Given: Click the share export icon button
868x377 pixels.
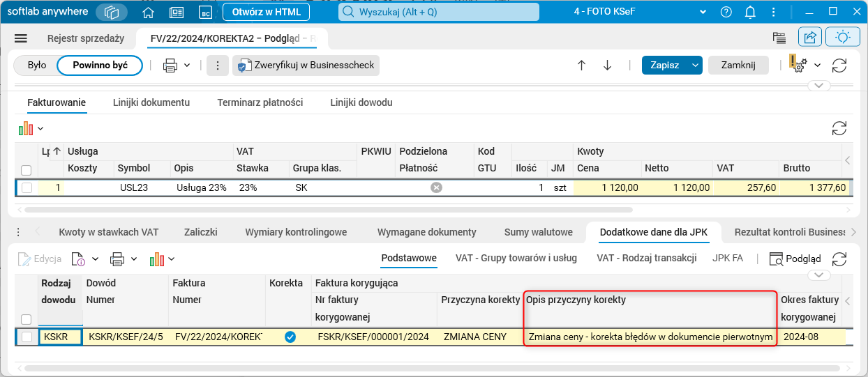Looking at the screenshot, I should pos(810,38).
